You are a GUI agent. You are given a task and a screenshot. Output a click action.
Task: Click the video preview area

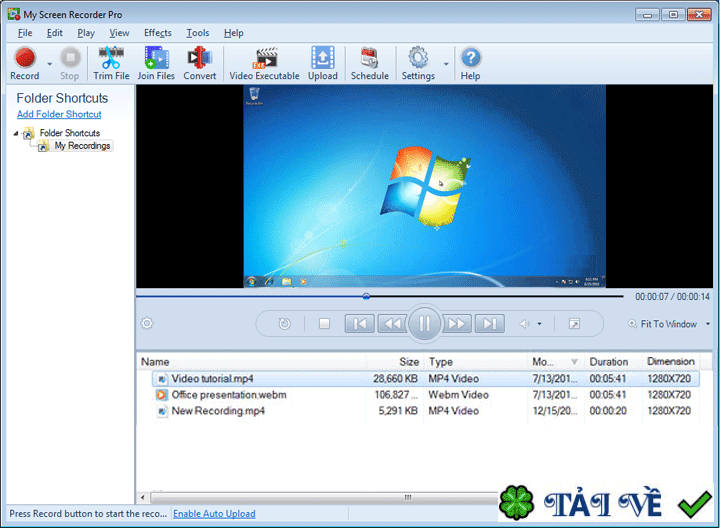424,186
